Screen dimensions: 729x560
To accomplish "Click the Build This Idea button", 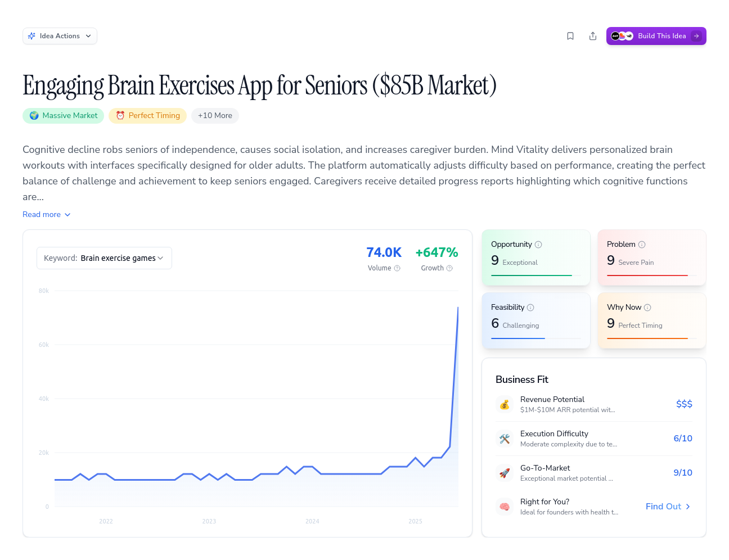I will pyautogui.click(x=656, y=36).
